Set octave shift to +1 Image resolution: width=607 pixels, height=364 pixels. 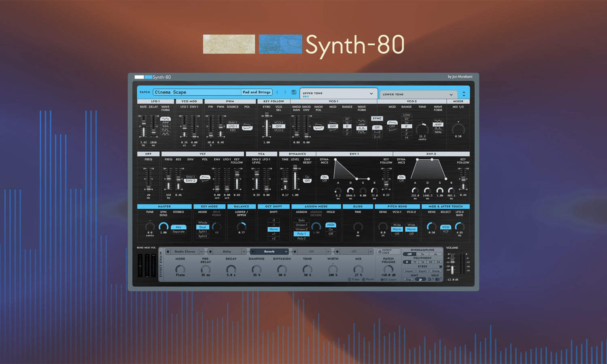point(274,234)
